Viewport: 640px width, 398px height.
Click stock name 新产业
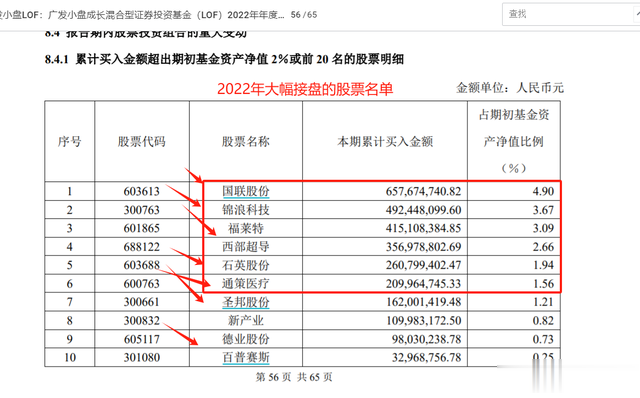(246, 320)
